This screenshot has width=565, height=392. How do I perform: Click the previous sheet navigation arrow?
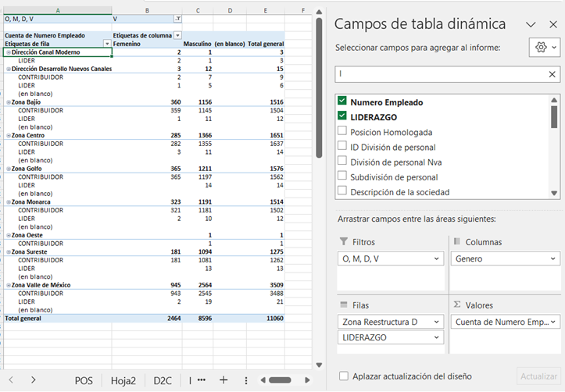(12, 380)
